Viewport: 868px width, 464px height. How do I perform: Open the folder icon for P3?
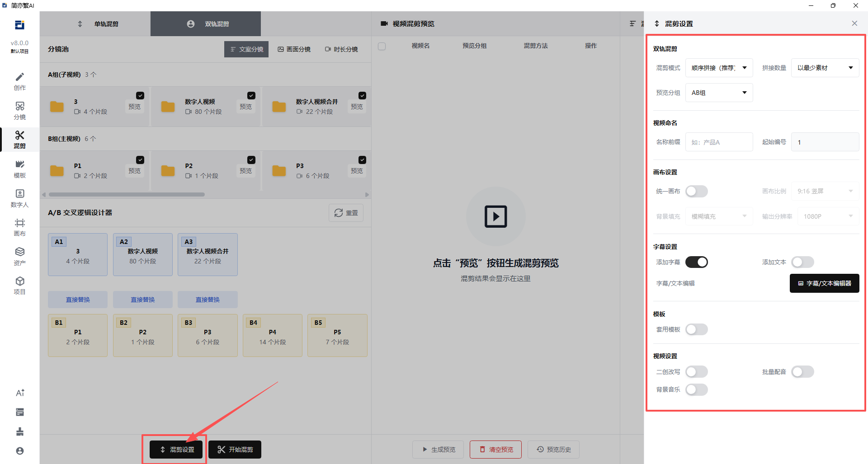pyautogui.click(x=279, y=171)
